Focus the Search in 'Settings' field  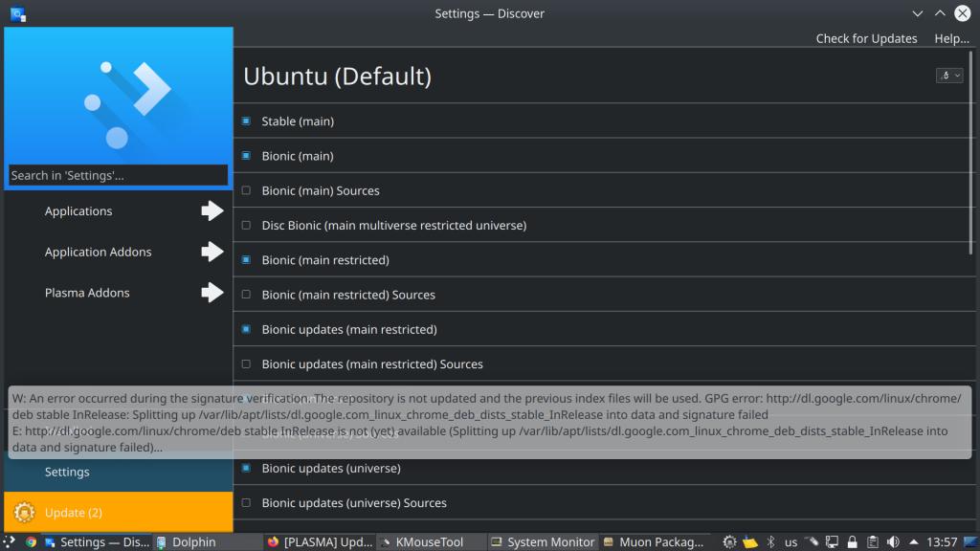pyautogui.click(x=119, y=175)
